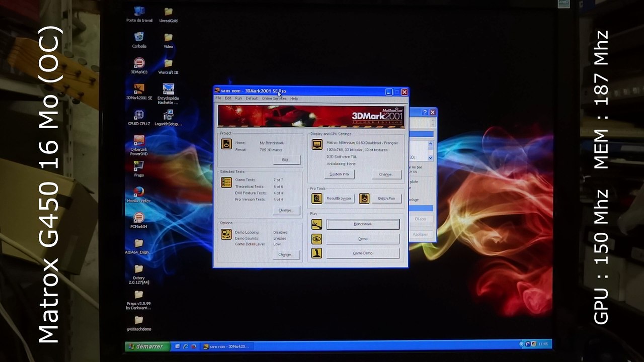This screenshot has width=644, height=362.
Task: Click scrollbar down arrow in background dialog list
Action: point(430,158)
